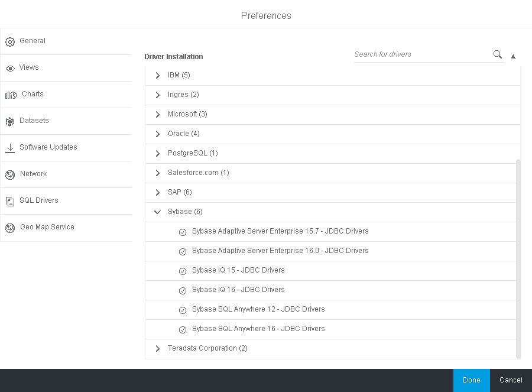
Task: Collapse the Sybase (6) driver group
Action: point(157,212)
